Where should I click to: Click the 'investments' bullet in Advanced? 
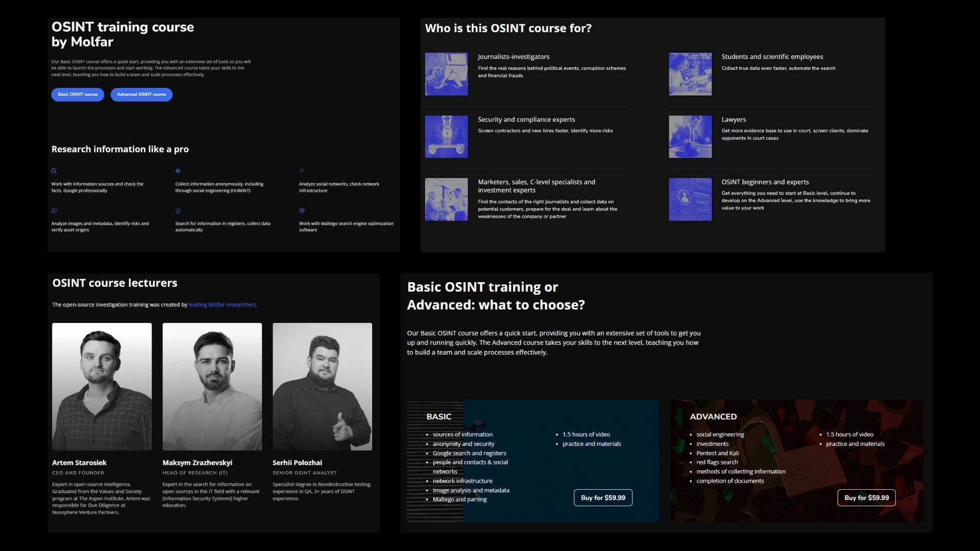tap(713, 444)
